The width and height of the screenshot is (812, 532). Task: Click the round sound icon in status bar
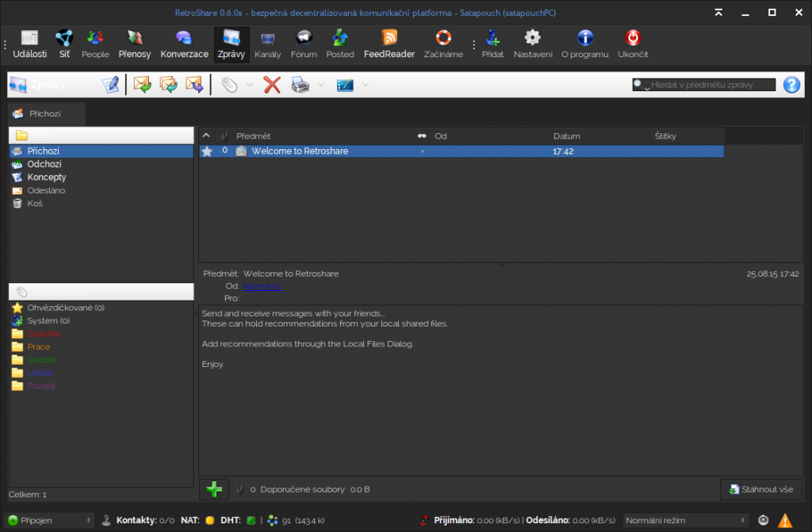pyautogui.click(x=764, y=520)
